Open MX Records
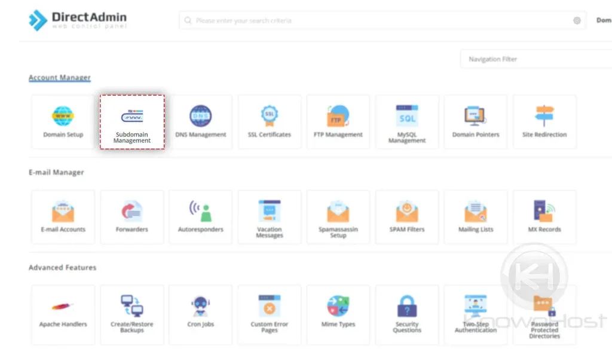The height and width of the screenshot is (364, 612). [x=544, y=217]
